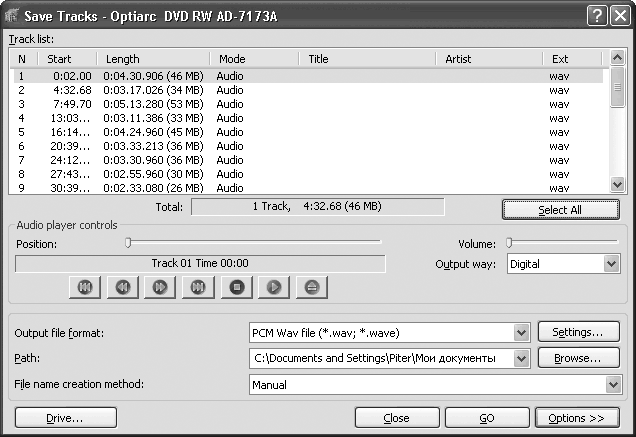Stop audio playback
This screenshot has height=437, width=636.
tap(236, 287)
